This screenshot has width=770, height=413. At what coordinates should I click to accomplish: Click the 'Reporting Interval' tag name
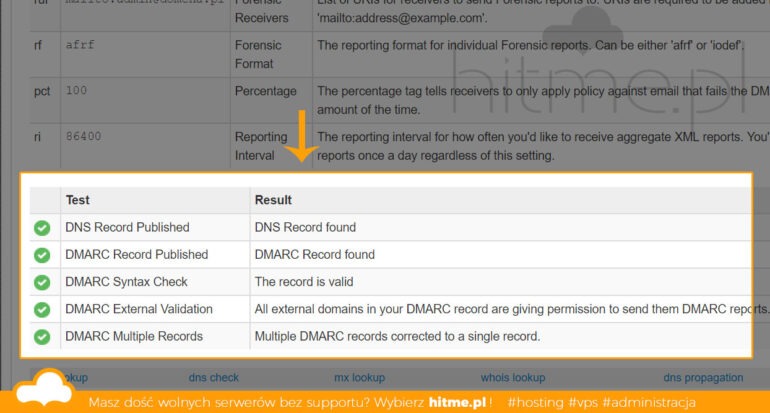click(261, 146)
